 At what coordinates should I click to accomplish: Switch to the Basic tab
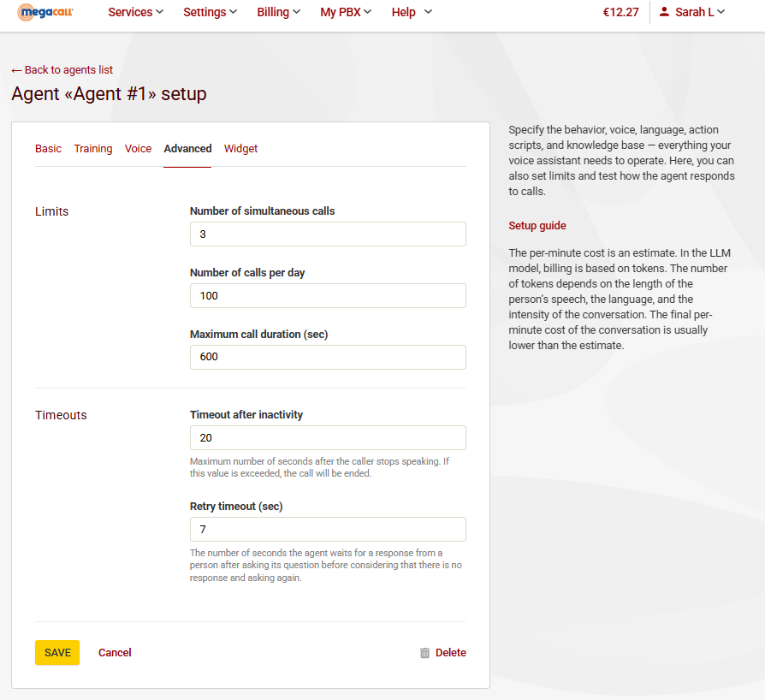click(x=48, y=149)
